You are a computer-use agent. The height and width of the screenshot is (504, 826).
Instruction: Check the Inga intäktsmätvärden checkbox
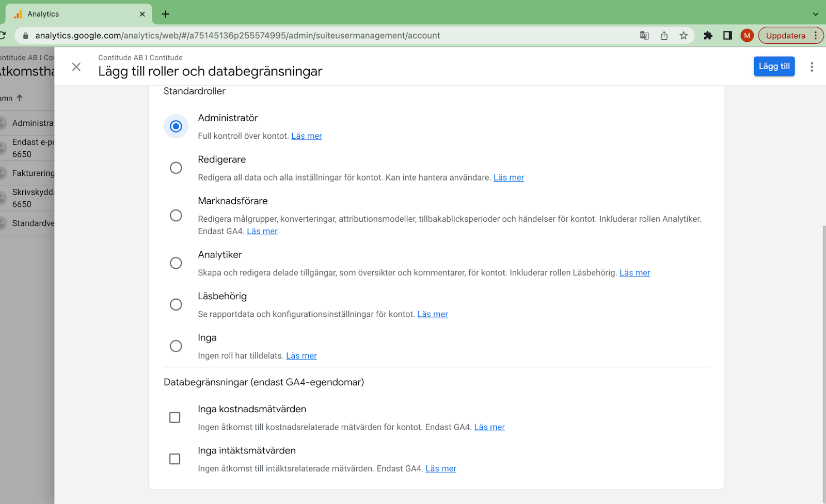click(174, 459)
